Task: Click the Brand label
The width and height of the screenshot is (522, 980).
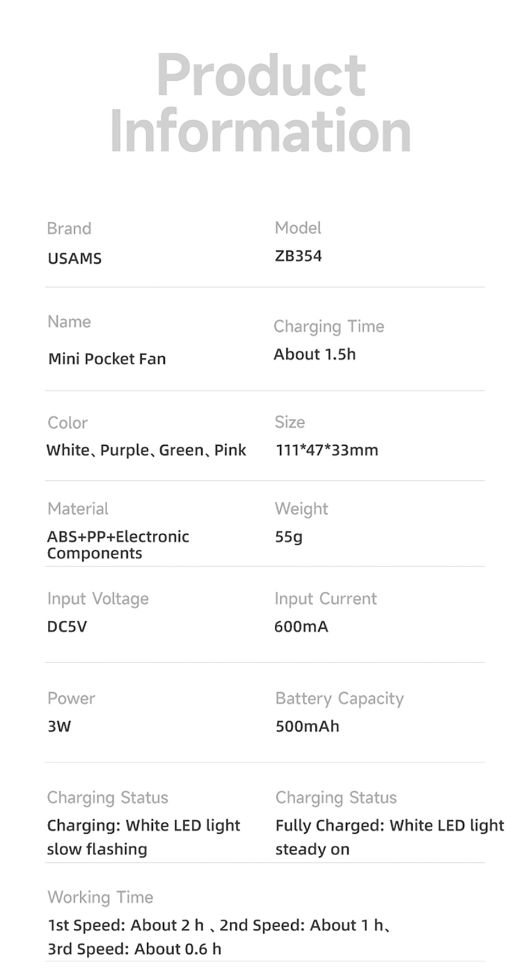Action: 69,229
